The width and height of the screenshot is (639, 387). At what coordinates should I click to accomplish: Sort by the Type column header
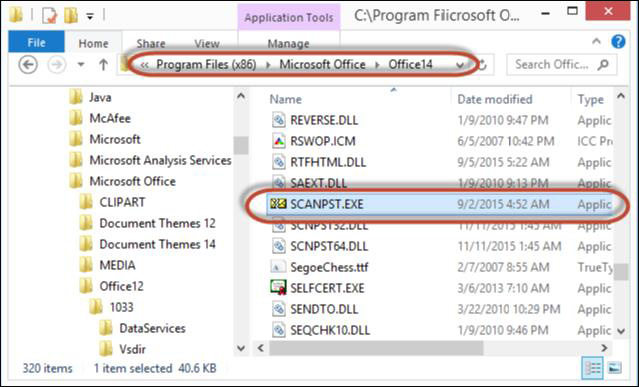click(x=590, y=99)
